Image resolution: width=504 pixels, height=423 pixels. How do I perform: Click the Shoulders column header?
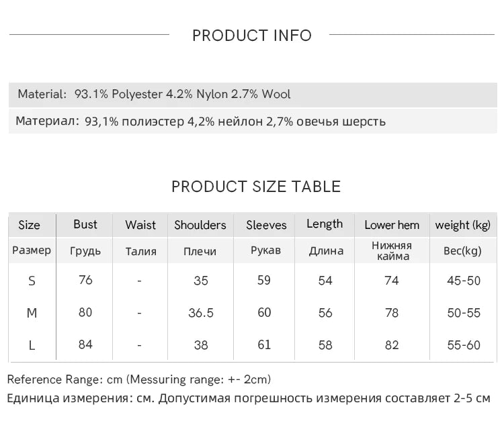pos(200,225)
